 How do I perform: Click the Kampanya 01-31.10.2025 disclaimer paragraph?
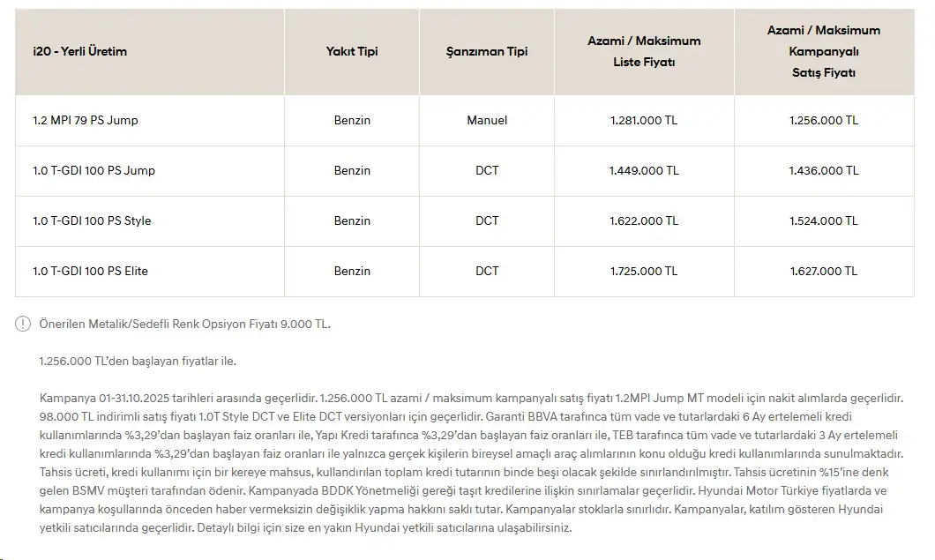click(x=472, y=463)
